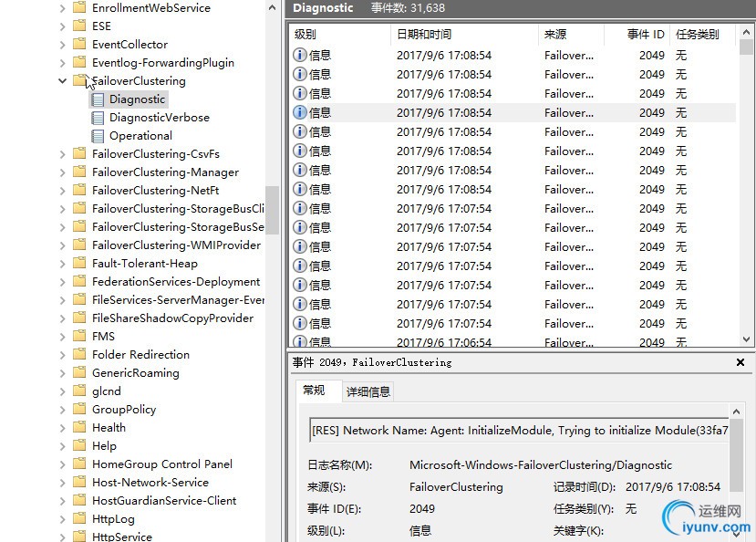Switch to the 常规 tab
Screen dimensions: 756x542
coord(314,391)
